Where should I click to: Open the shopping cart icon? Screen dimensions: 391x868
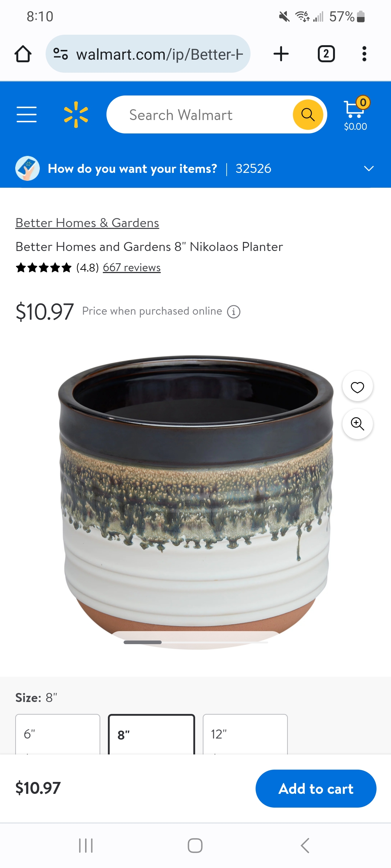[356, 114]
